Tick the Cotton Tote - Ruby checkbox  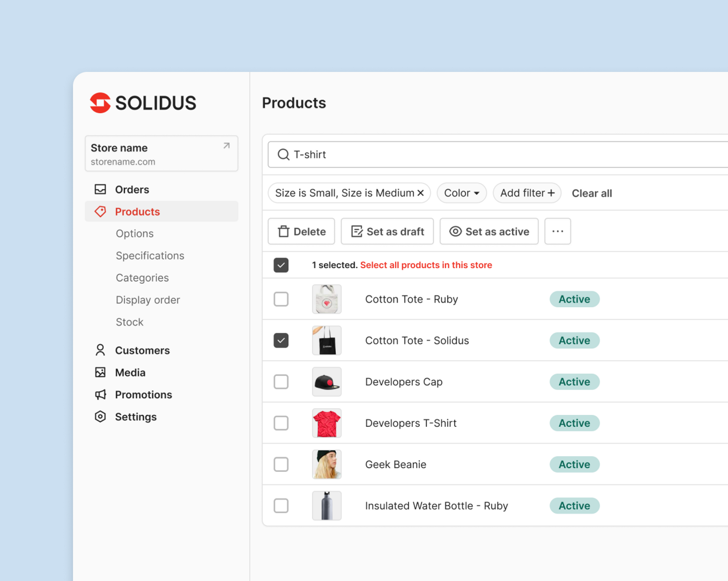(281, 299)
